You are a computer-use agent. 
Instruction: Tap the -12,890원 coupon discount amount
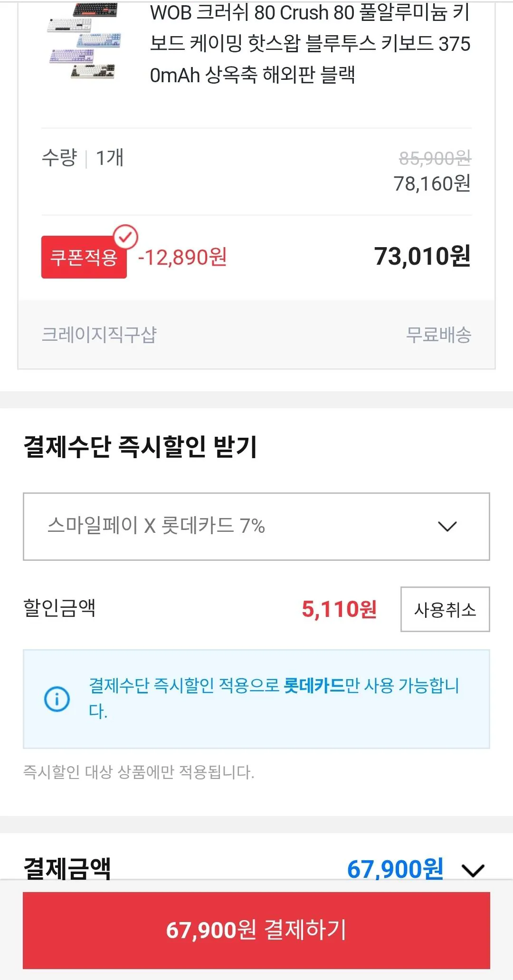(182, 258)
